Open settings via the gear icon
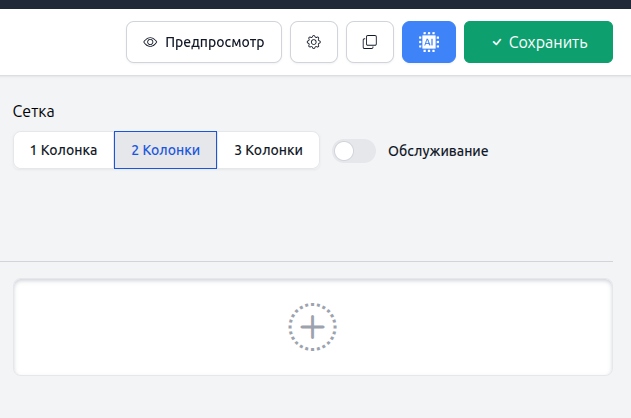The height and width of the screenshot is (418, 631). tap(313, 42)
